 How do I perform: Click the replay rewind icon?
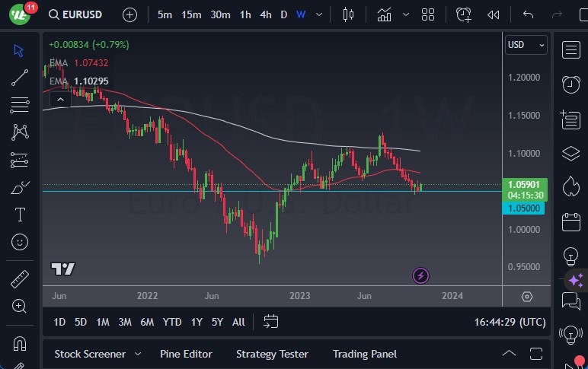coord(494,14)
